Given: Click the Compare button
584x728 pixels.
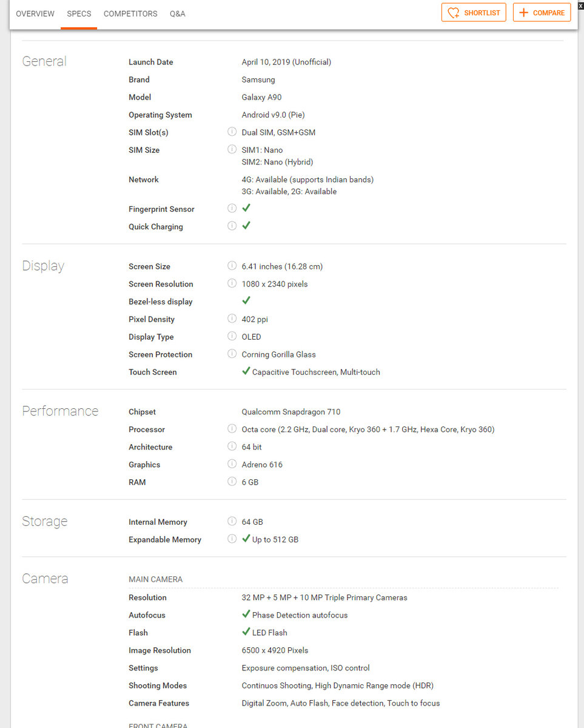Looking at the screenshot, I should (542, 13).
